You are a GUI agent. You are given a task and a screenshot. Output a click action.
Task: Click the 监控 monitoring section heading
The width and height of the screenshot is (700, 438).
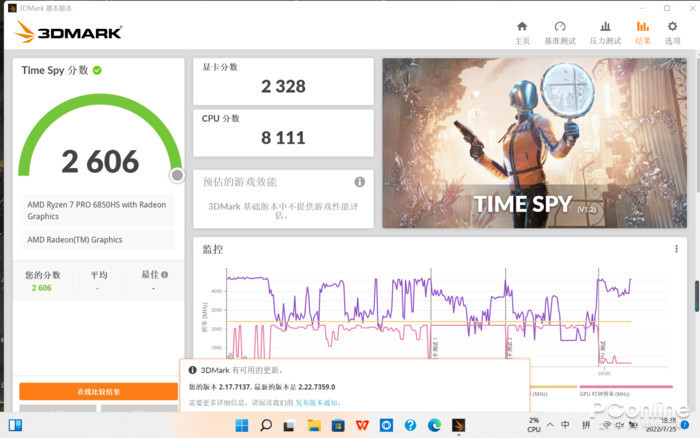212,249
